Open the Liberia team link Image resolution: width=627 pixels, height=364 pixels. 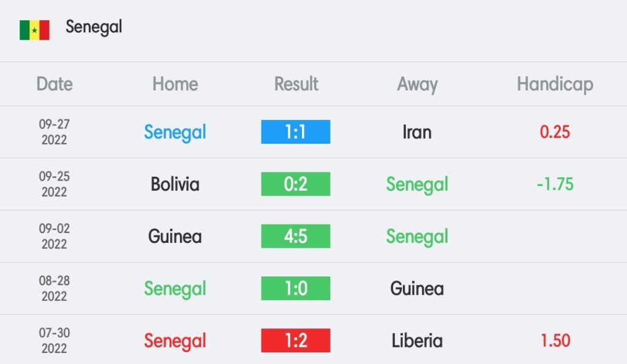tap(417, 340)
